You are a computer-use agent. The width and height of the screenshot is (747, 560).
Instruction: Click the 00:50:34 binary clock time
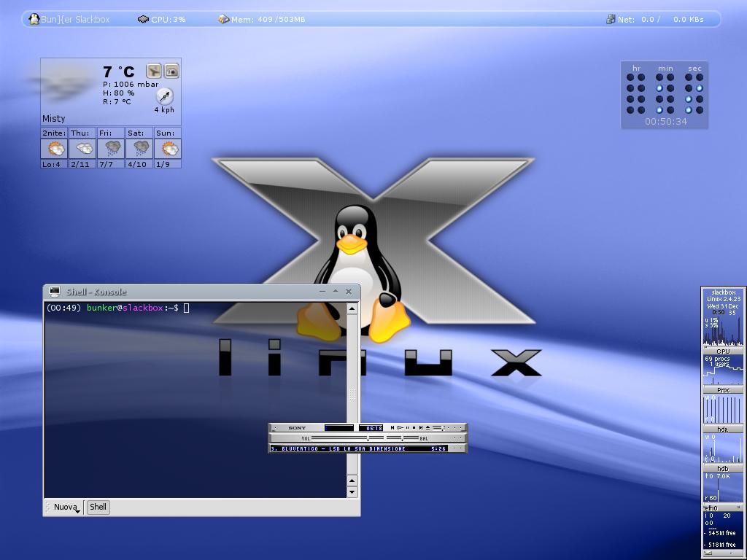pyautogui.click(x=665, y=122)
